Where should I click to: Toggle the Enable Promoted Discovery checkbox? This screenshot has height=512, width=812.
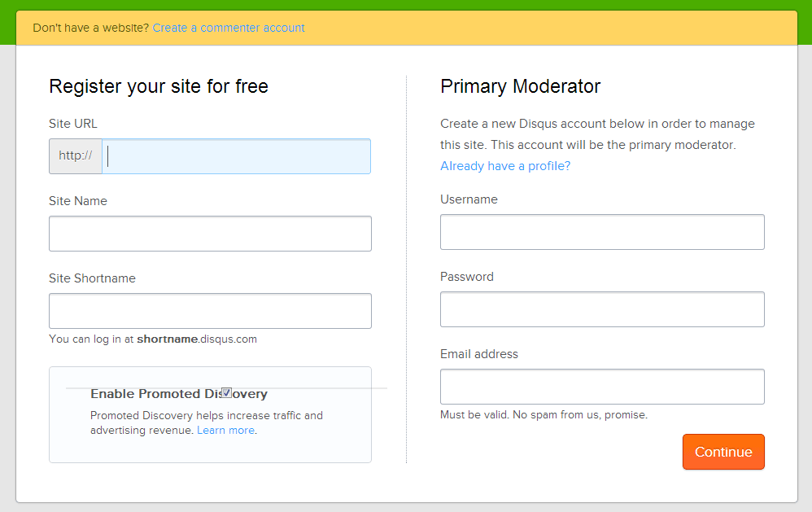(226, 393)
